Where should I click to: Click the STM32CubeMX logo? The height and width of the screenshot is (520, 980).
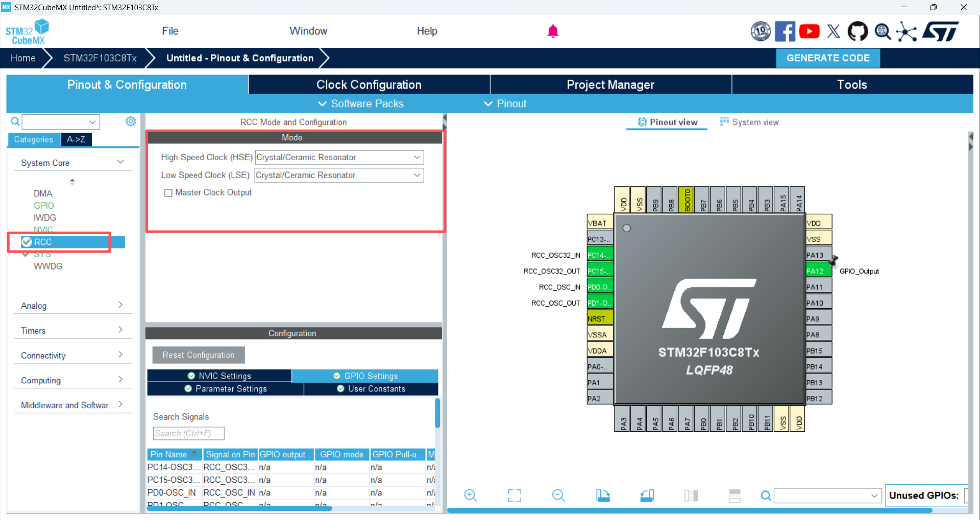tap(27, 32)
